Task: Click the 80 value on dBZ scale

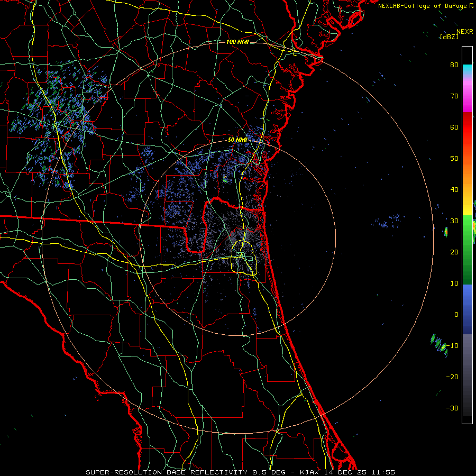Action: [x=454, y=65]
